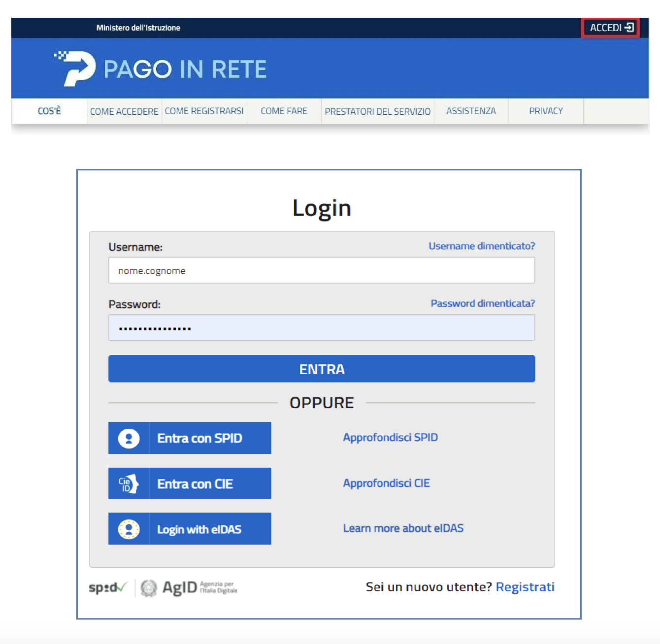Open the Approfondisci SPID link
The width and height of the screenshot is (660, 644).
(391, 437)
